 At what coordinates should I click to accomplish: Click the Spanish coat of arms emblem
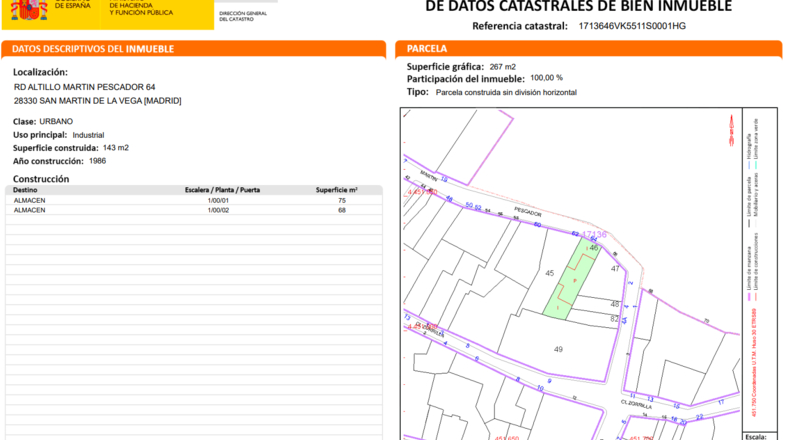coord(29,10)
